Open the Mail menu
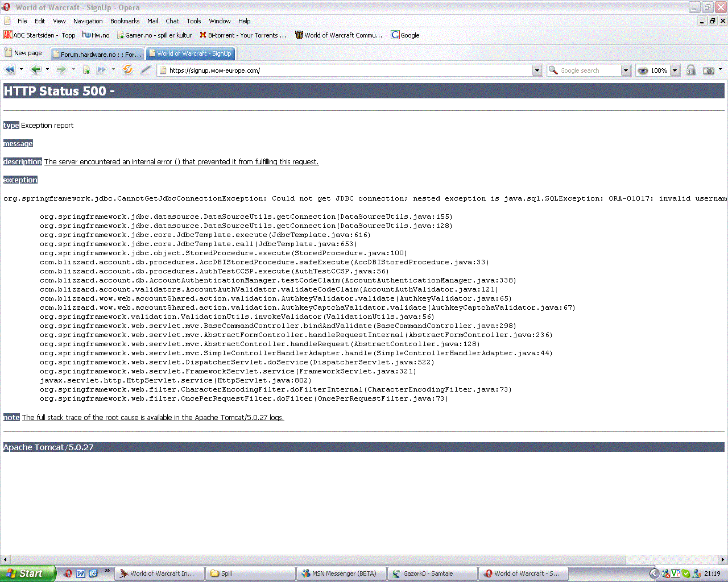Screen dimensions: 728x582 (152, 21)
